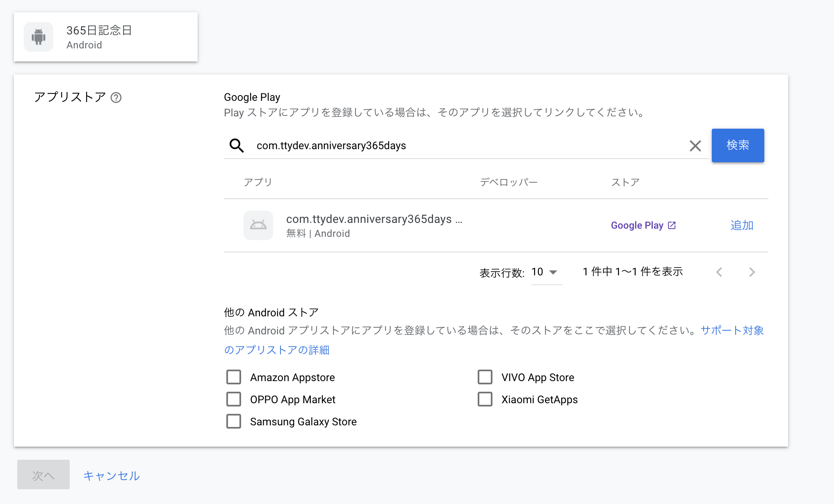Click the app result placeholder icon

258,225
